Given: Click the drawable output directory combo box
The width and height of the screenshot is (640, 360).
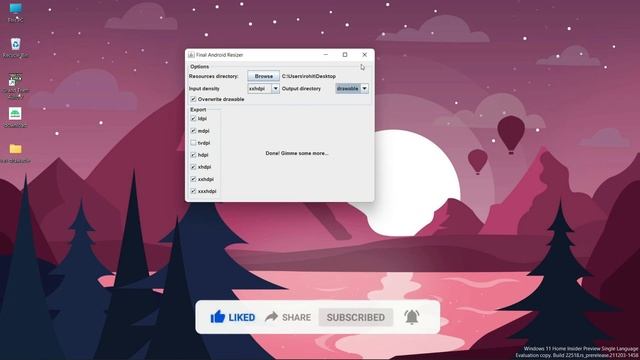Looking at the screenshot, I should 352,89.
